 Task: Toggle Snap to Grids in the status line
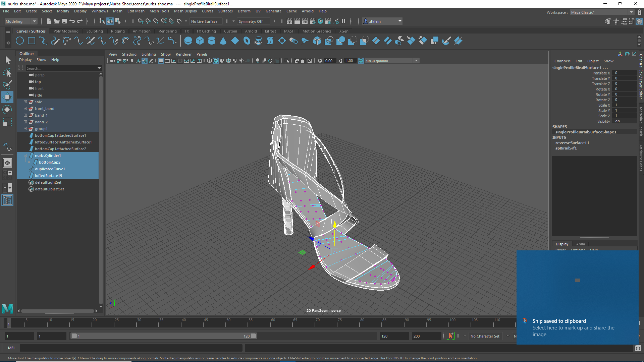click(140, 21)
